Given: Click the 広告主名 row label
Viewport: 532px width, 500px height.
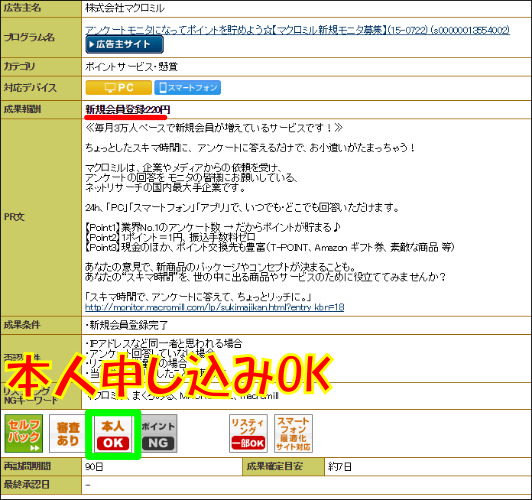Looking at the screenshot, I should (x=22, y=8).
